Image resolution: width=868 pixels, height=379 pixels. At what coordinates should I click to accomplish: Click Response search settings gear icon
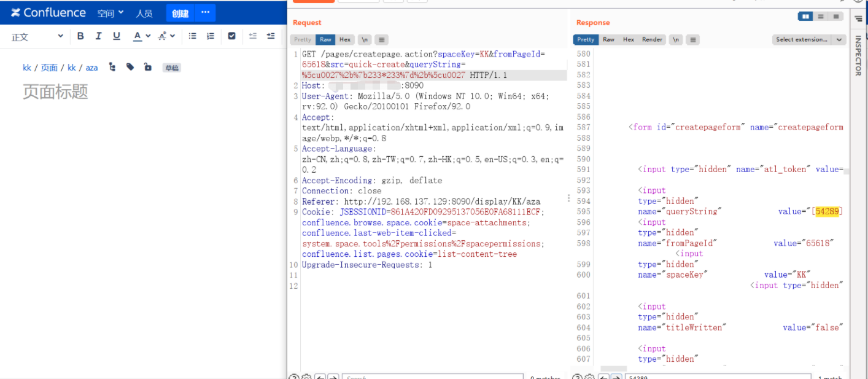click(x=589, y=377)
